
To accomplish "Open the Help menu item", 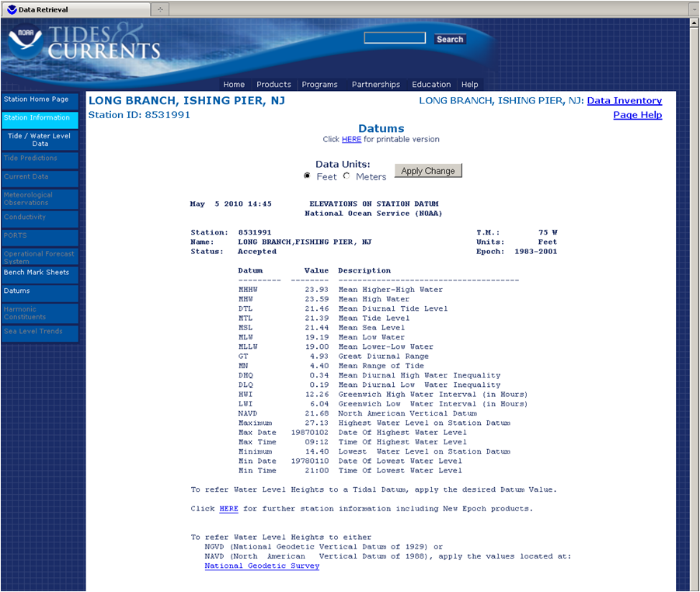I will pyautogui.click(x=469, y=85).
